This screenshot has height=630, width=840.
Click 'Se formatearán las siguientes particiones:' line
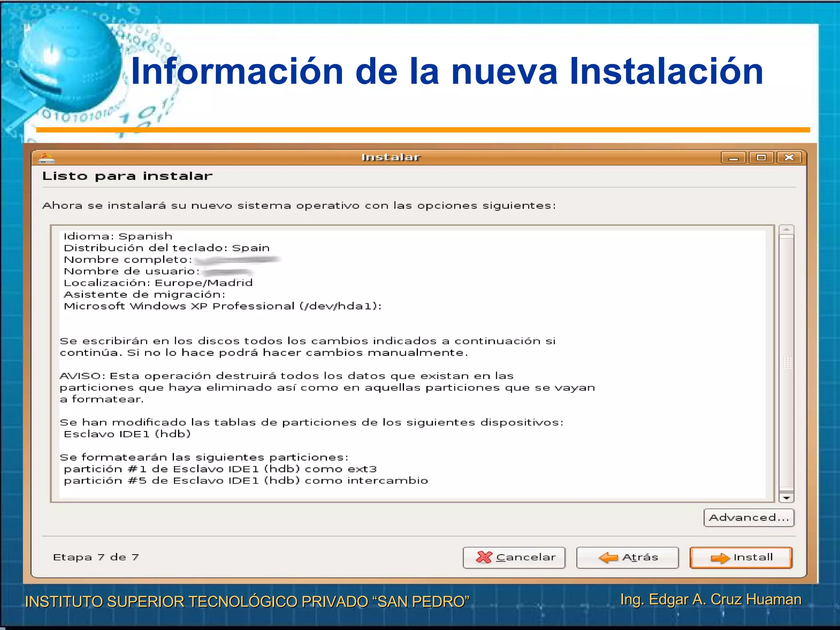point(204,457)
